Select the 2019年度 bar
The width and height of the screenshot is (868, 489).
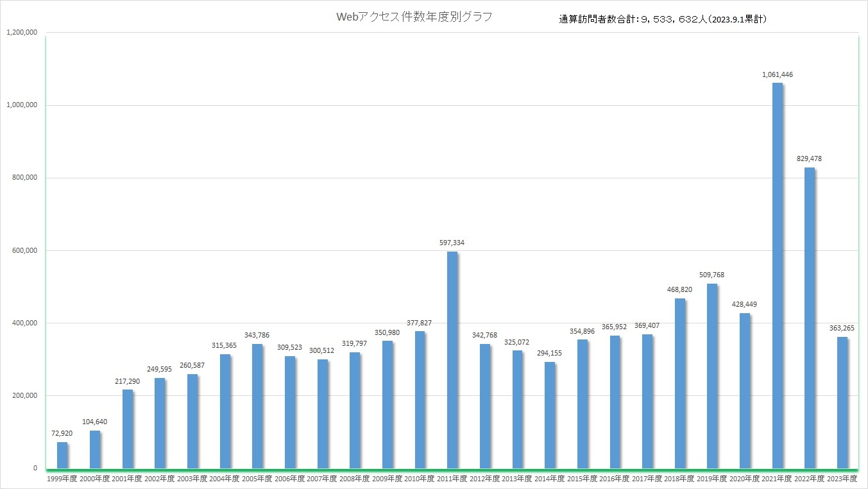(712, 376)
